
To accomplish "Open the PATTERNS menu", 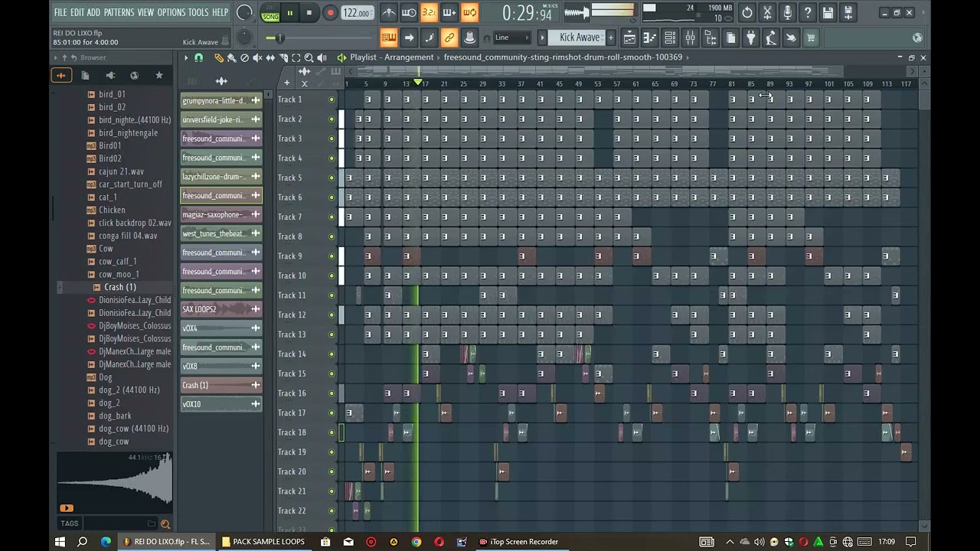I will point(119,12).
